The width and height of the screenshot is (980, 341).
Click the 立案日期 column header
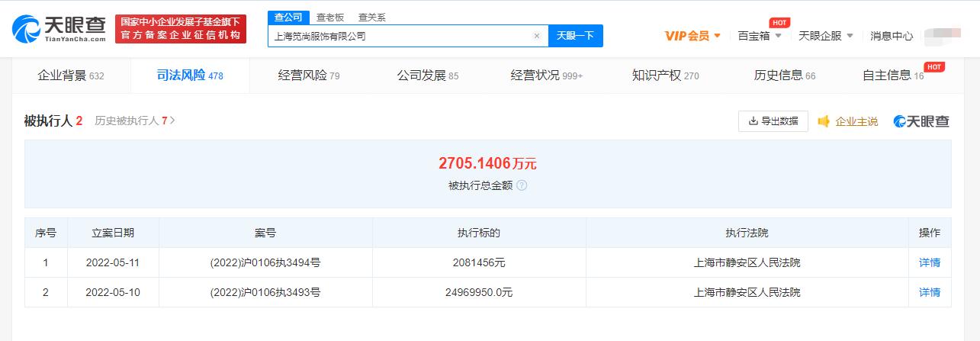point(113,233)
